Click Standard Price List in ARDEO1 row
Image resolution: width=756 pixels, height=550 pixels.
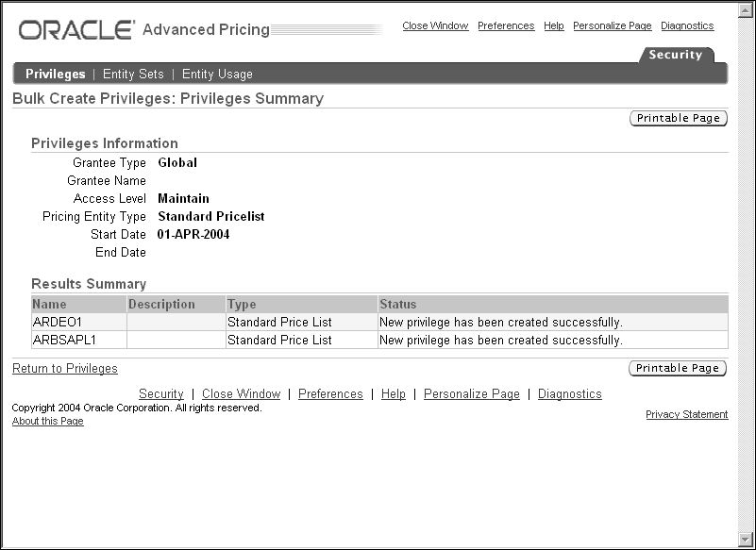click(279, 322)
